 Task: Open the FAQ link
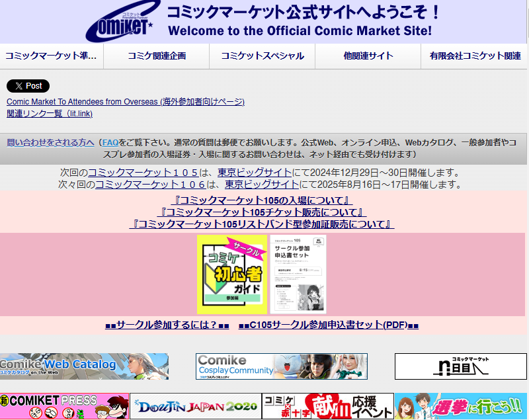coord(110,142)
